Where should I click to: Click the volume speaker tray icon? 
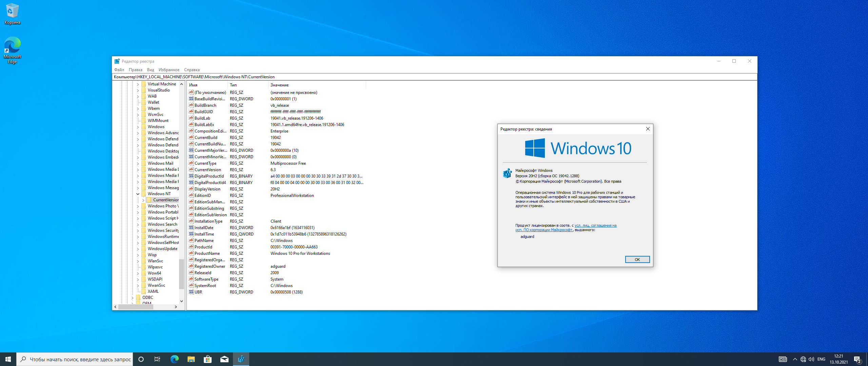click(811, 359)
